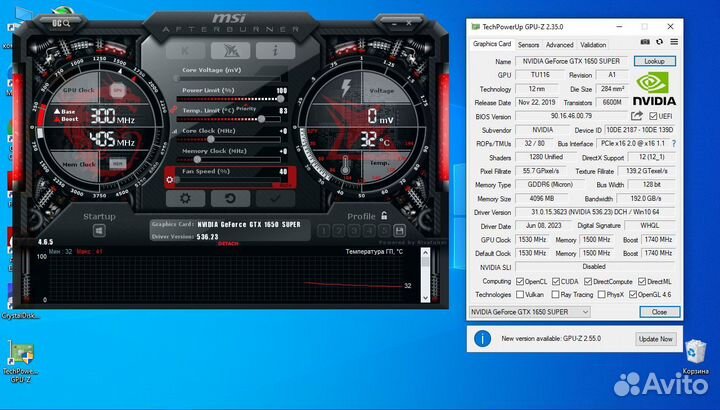Image resolution: width=720 pixels, height=410 pixels.
Task: Click the GPU name field in GPU-Z
Action: [x=571, y=61]
